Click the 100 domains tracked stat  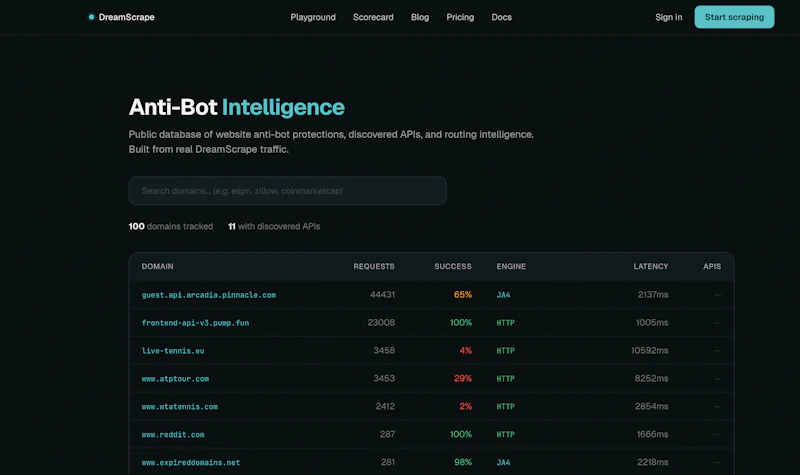(x=171, y=226)
